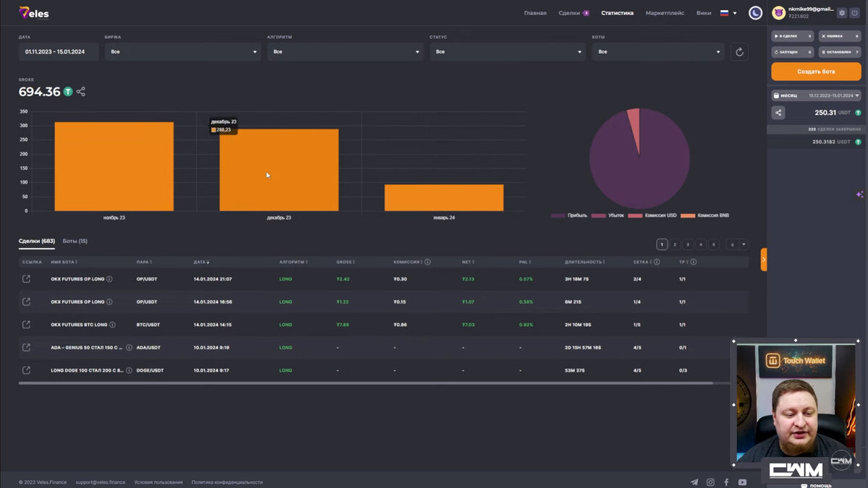This screenshot has height=488, width=868.
Task: Open trade link for DOGE/USDT row
Action: click(27, 370)
